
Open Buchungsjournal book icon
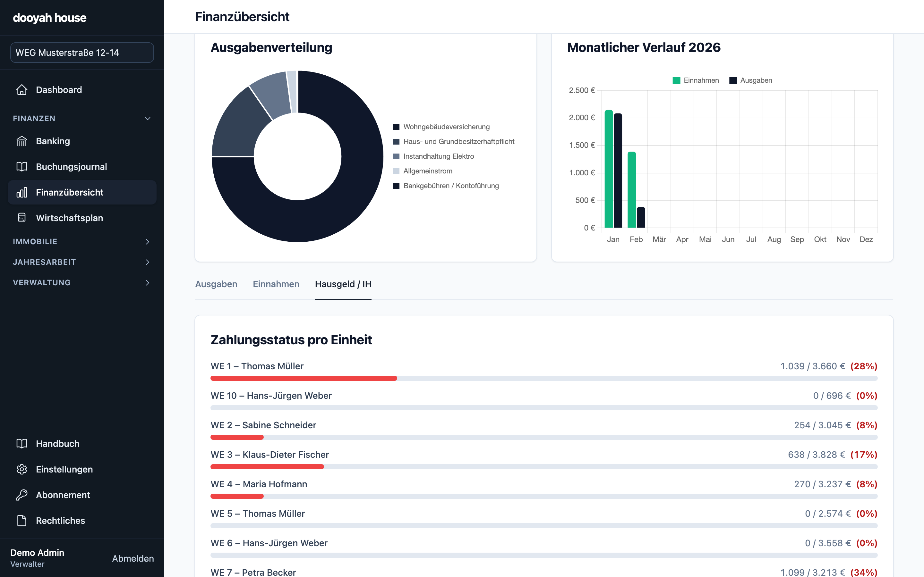point(22,167)
